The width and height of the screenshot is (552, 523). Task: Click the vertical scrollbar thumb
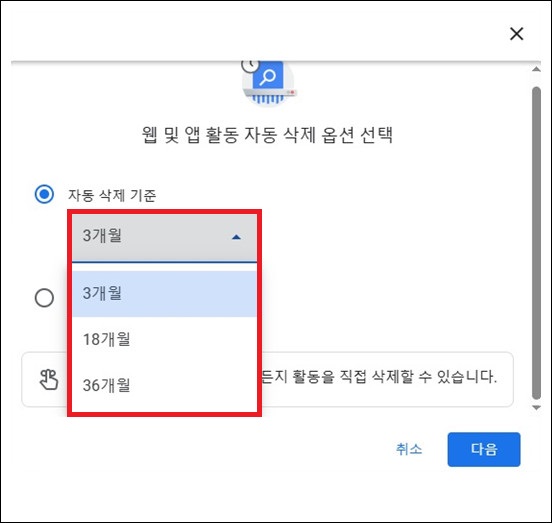[x=536, y=243]
